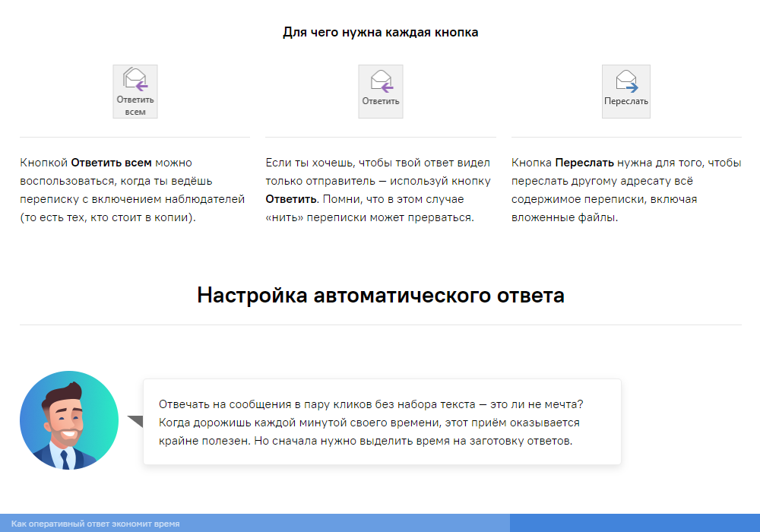This screenshot has height=532, width=760.
Task: Click the darker unfilled part of progress bar
Action: tap(635, 523)
